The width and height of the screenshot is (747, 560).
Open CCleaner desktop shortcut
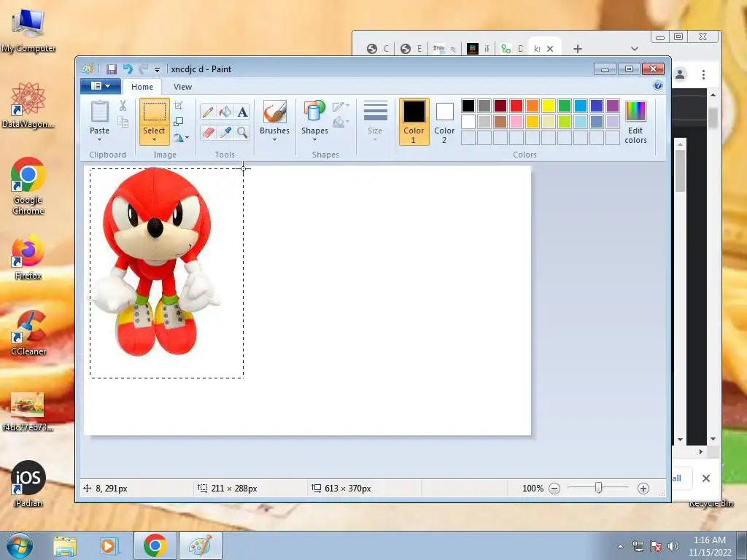28,332
